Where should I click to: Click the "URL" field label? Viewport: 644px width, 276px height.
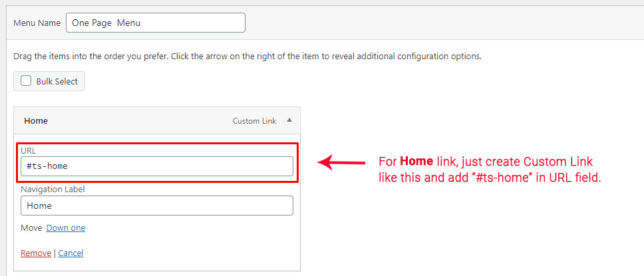[x=28, y=151]
